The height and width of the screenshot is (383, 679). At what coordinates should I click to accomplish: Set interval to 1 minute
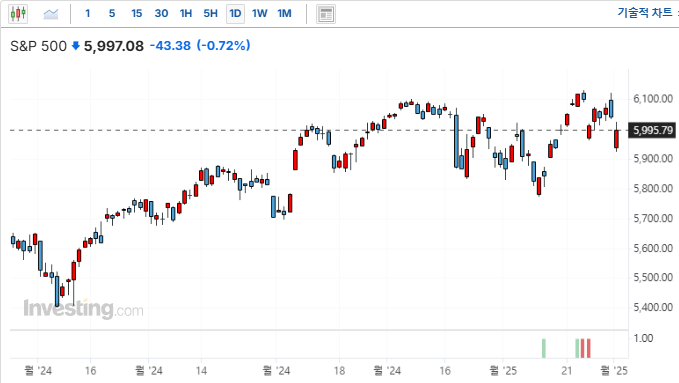(x=87, y=14)
